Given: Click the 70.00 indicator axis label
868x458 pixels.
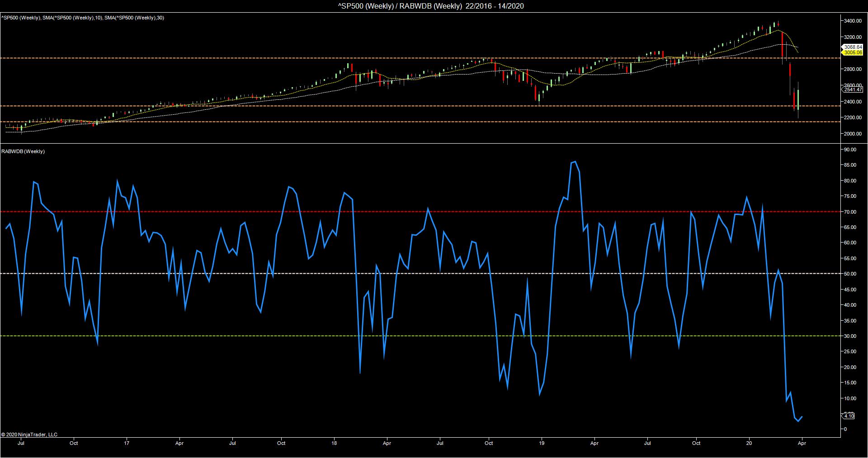Looking at the screenshot, I should [850, 212].
